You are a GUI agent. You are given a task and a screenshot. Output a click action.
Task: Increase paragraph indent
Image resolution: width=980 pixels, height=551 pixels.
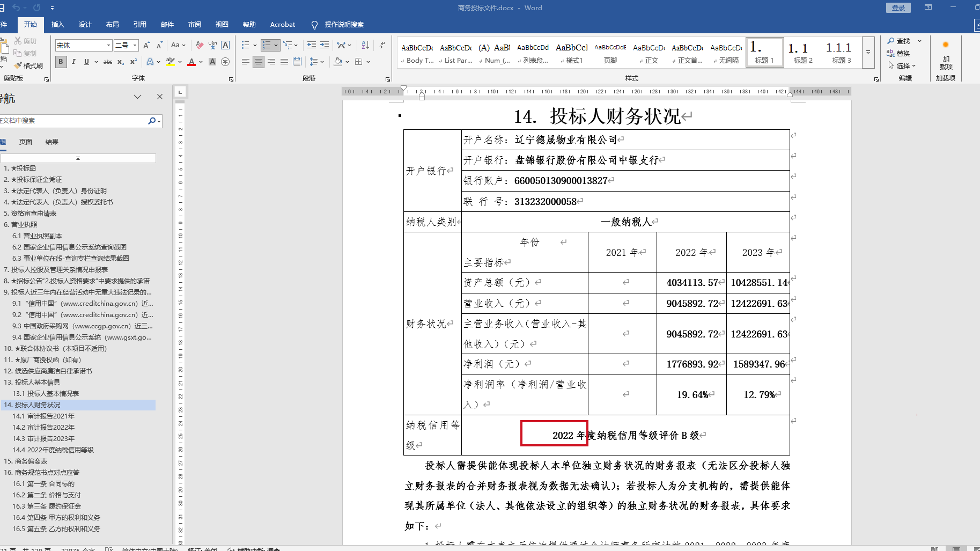325,45
